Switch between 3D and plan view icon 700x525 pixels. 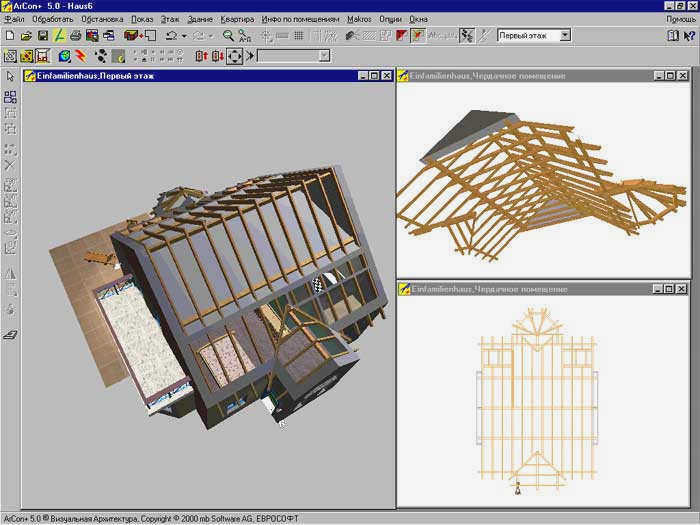140,35
